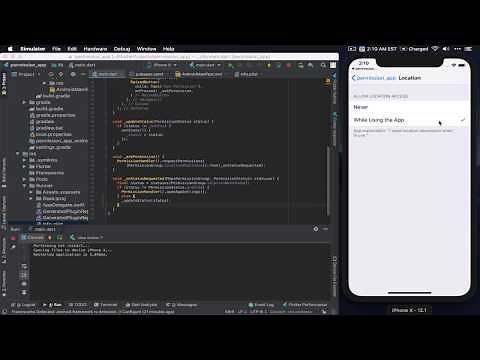Click the Charged battery status
The width and height of the screenshot is (480, 360).
(414, 49)
